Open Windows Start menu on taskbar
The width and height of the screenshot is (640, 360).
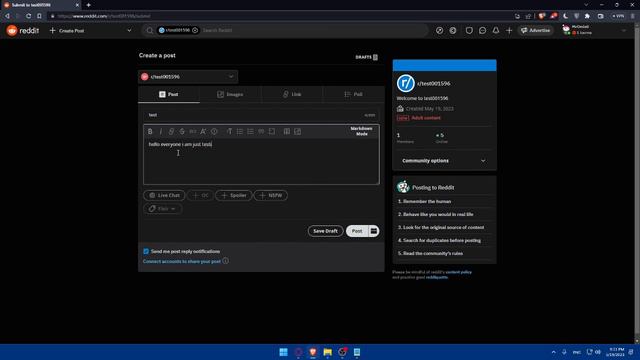click(x=283, y=352)
